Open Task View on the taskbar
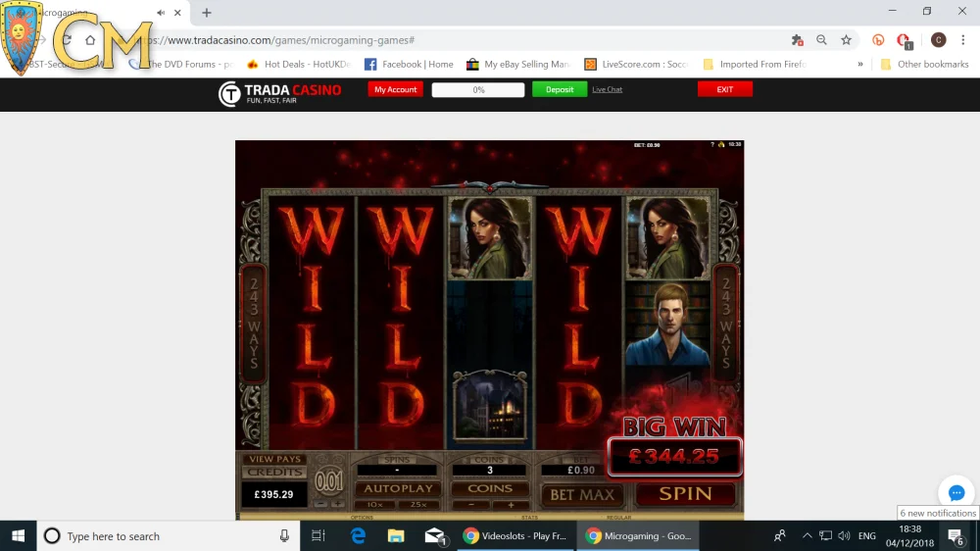Image resolution: width=980 pixels, height=551 pixels. pos(318,536)
